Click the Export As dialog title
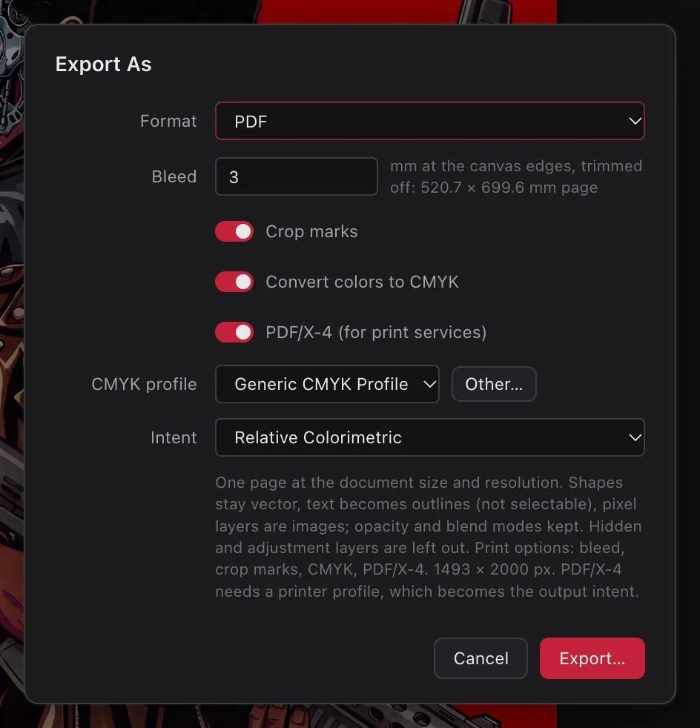 103,64
